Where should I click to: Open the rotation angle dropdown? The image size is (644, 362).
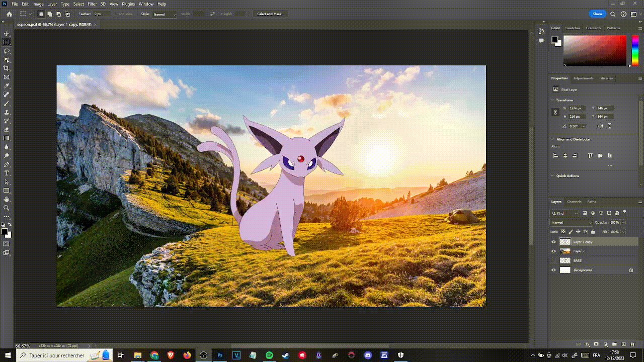click(x=584, y=126)
